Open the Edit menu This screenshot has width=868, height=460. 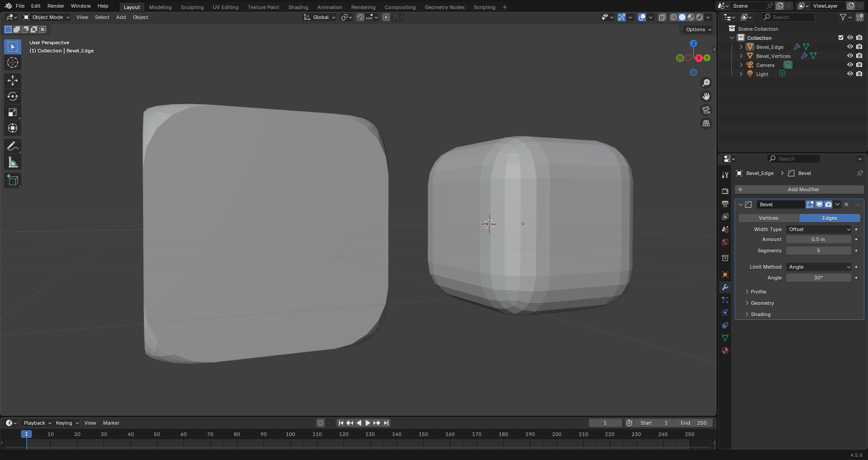click(36, 6)
